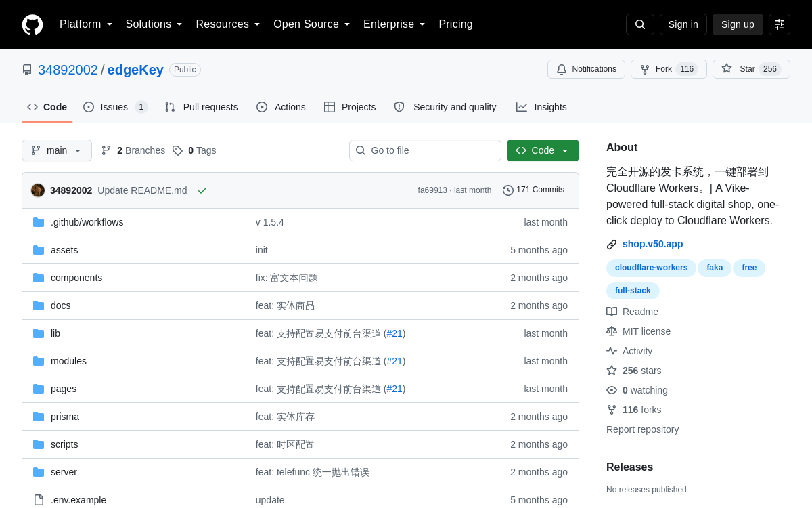Expand the Solutions menu
This screenshot has width=812, height=508.
point(154,24)
